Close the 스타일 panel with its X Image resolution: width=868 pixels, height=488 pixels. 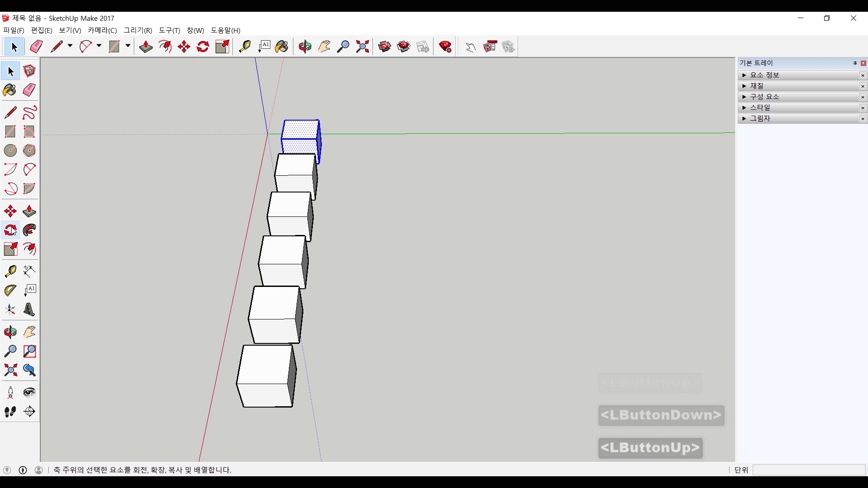[863, 108]
